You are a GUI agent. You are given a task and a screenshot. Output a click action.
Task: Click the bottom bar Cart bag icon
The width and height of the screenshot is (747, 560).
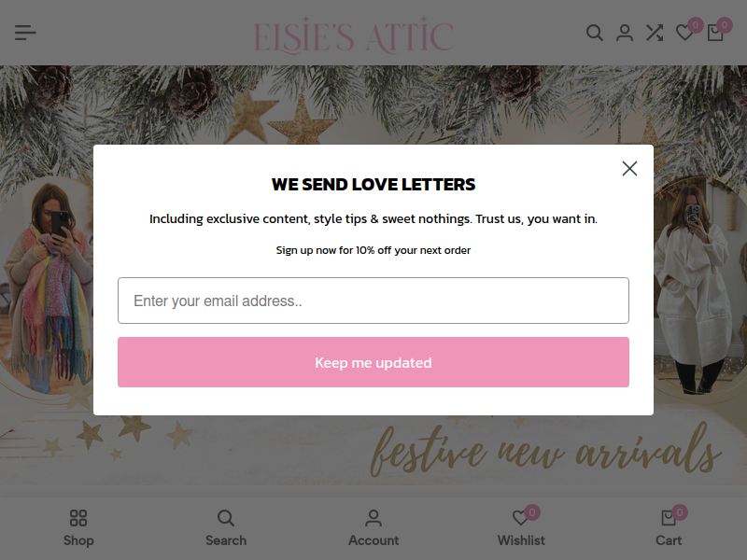coord(669,518)
